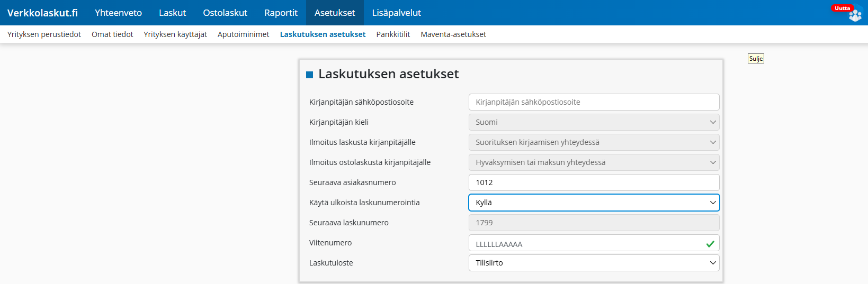
Task: Switch to the Pankkitilit tab
Action: (393, 34)
